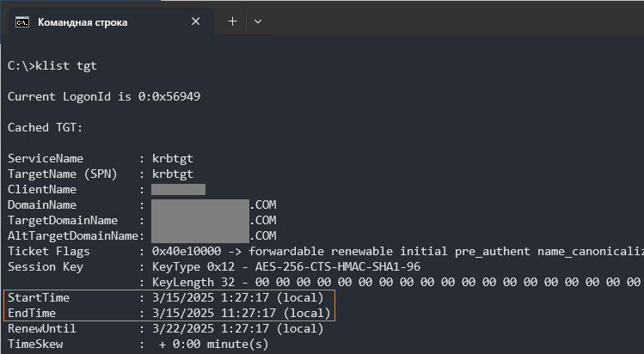
Task: Click the ServiceName krbtgt value
Action: tap(173, 159)
